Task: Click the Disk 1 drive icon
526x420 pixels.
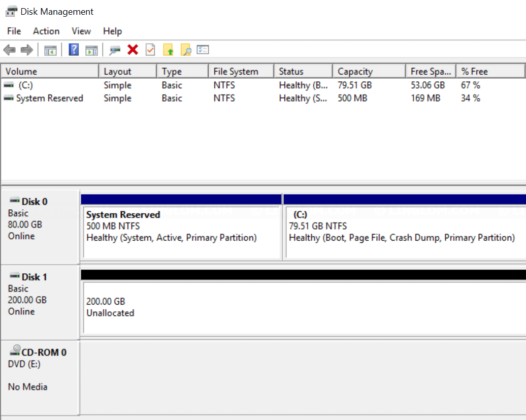Action: pos(14,276)
